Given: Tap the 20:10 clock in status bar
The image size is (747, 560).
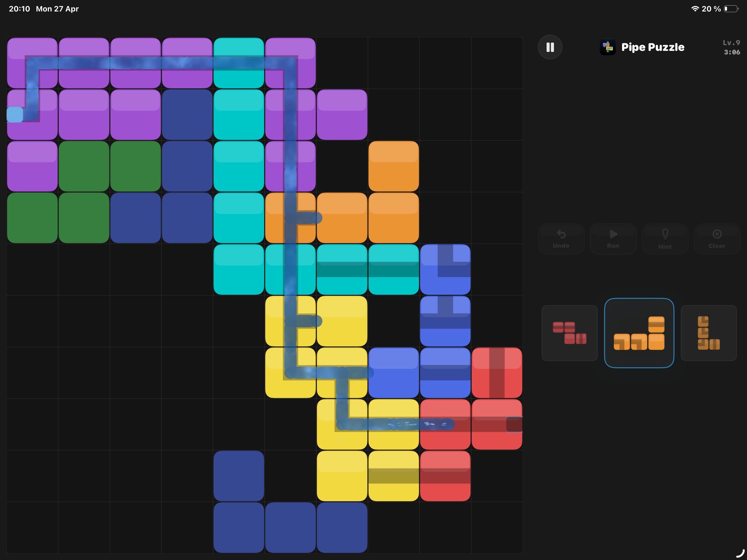Looking at the screenshot, I should (x=19, y=9).
